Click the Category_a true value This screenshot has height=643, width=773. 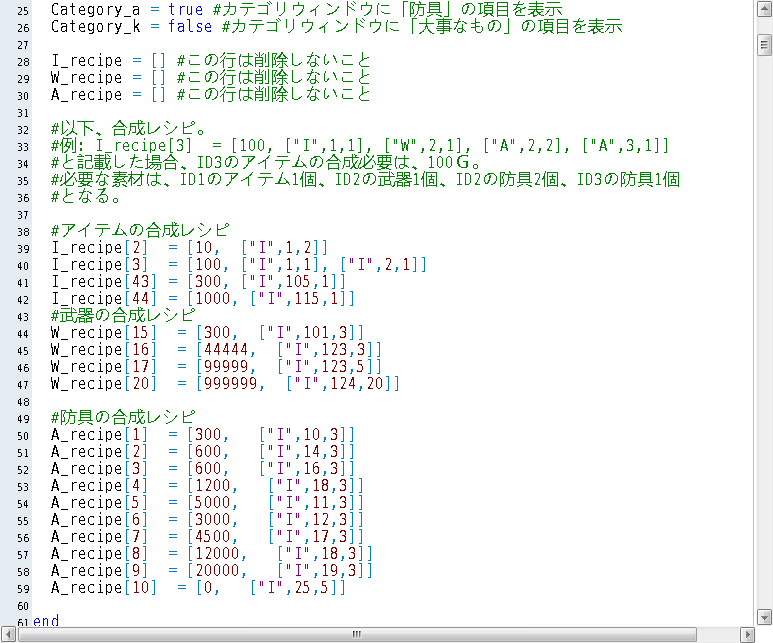click(x=185, y=9)
